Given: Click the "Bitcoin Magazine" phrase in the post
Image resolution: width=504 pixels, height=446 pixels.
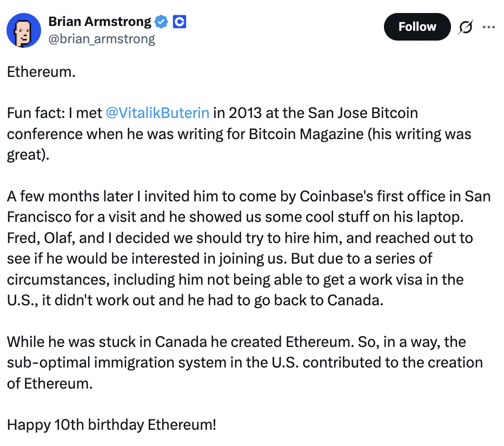Looking at the screenshot, I should (306, 134).
